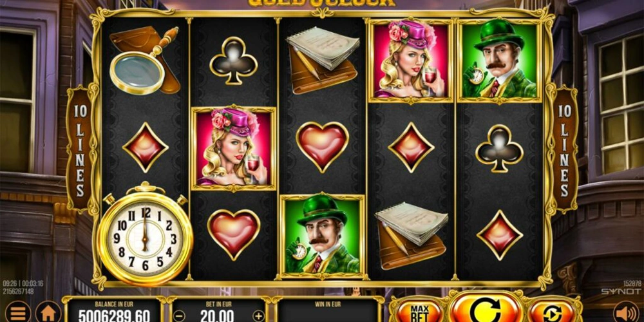Open the hamburger menu icon
Screen dimensions: 644x322
click(17, 313)
